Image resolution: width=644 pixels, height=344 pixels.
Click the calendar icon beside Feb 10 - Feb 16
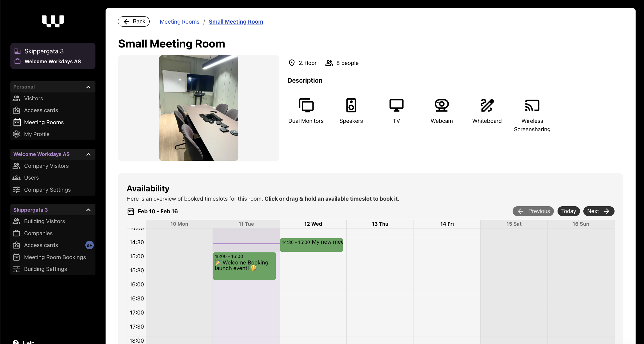(x=131, y=211)
